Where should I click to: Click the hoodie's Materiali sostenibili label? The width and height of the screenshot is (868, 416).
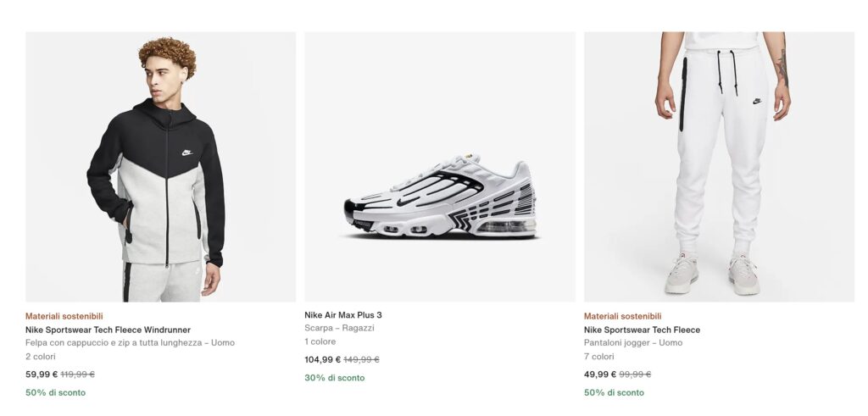[x=64, y=316]
